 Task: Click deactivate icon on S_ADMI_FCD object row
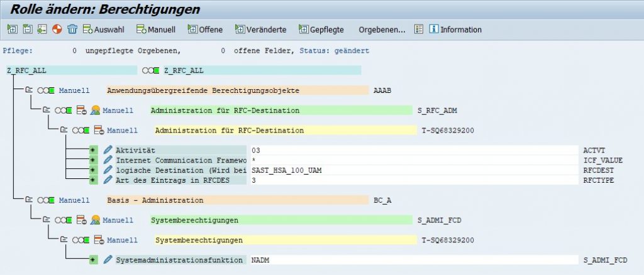[81, 220]
